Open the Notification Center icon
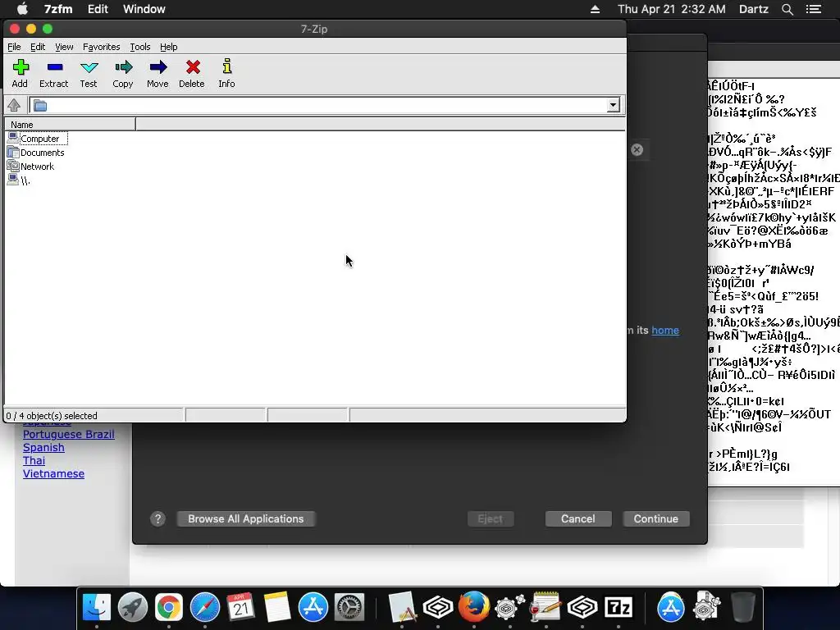 point(814,9)
